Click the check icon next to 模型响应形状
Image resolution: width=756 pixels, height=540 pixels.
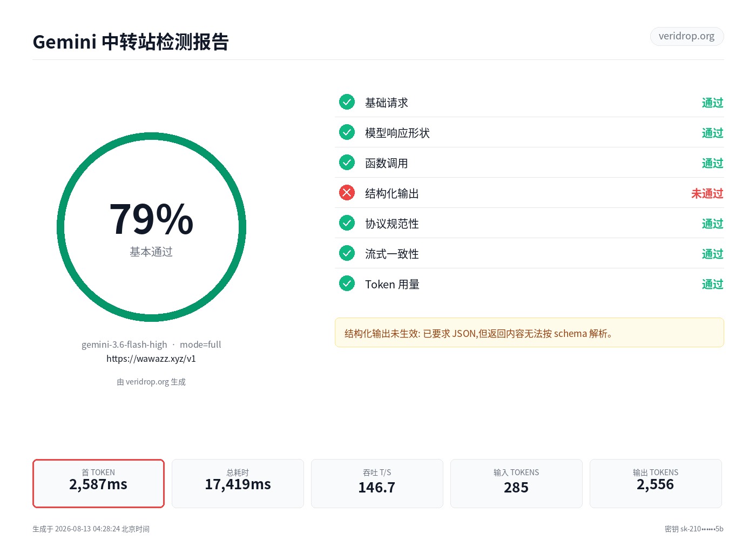click(347, 132)
